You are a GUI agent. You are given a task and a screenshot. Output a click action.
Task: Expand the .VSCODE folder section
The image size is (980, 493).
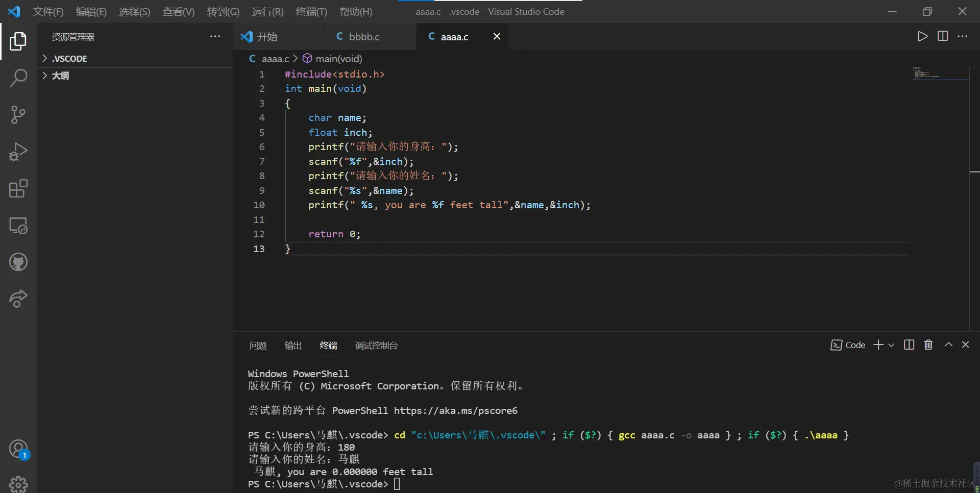click(135, 59)
